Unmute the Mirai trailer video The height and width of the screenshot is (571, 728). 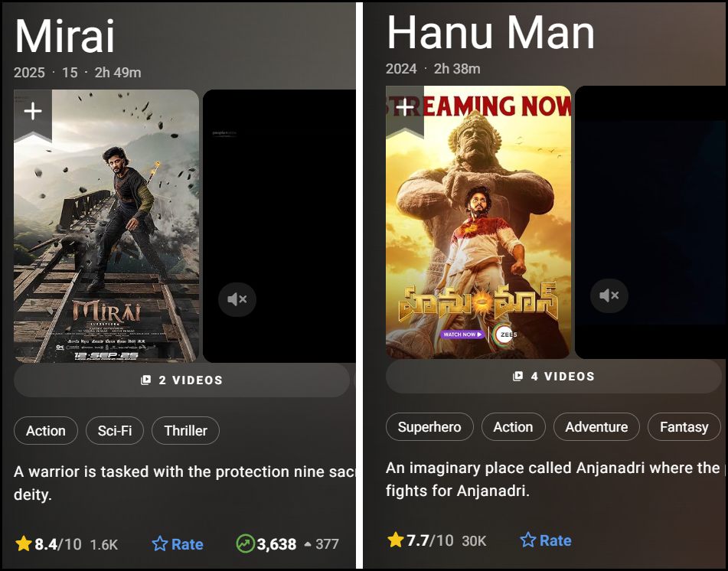click(237, 299)
